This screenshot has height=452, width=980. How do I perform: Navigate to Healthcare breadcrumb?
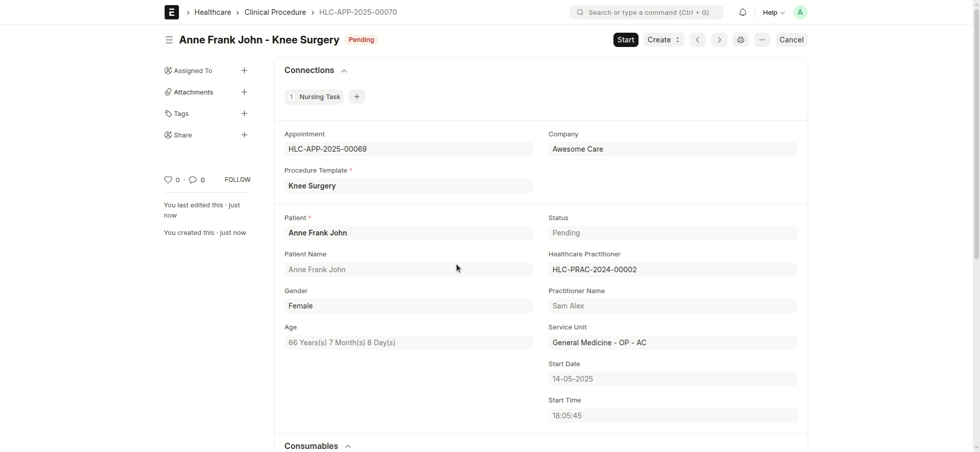click(x=213, y=12)
